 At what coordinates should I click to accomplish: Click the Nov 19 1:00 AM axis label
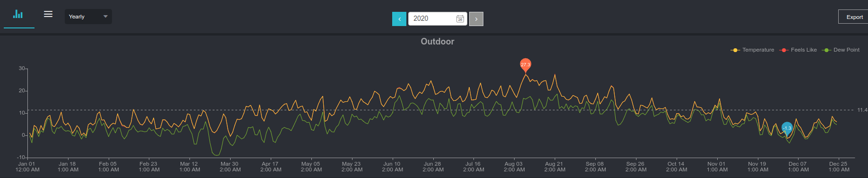pyautogui.click(x=757, y=167)
